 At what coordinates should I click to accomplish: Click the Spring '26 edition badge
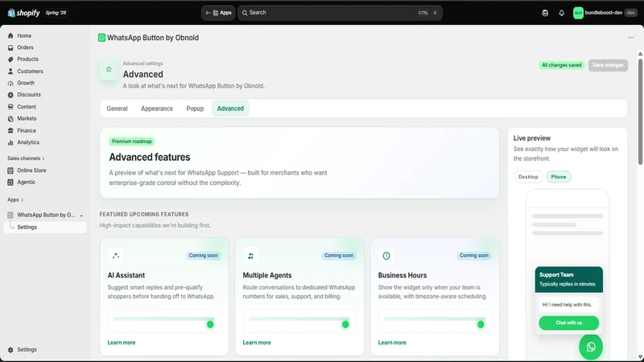pyautogui.click(x=56, y=13)
